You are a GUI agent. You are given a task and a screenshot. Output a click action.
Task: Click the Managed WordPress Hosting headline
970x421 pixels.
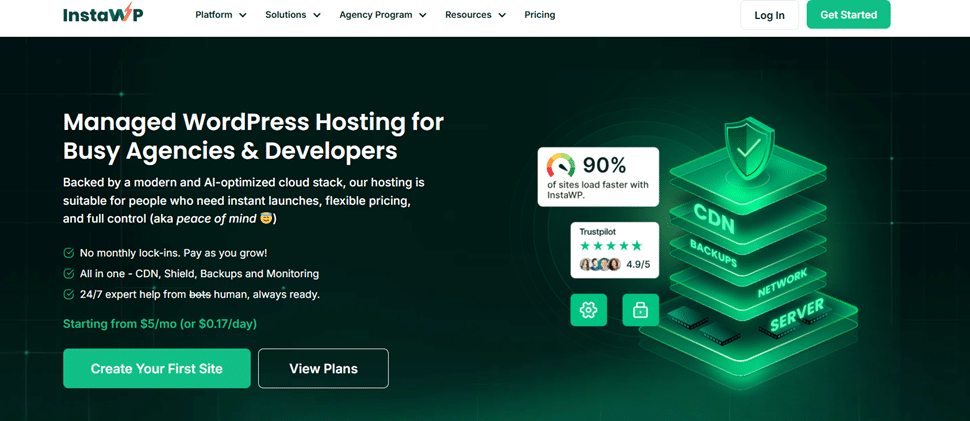click(x=254, y=136)
